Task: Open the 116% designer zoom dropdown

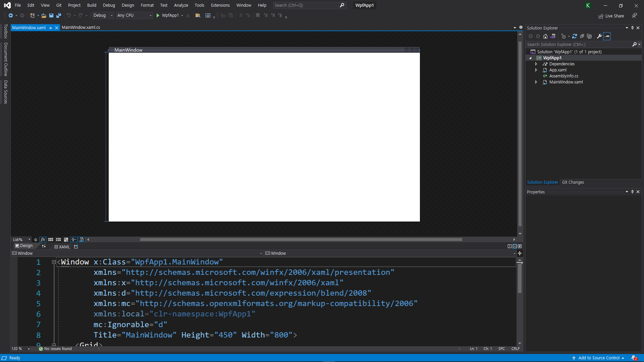Action: point(29,239)
